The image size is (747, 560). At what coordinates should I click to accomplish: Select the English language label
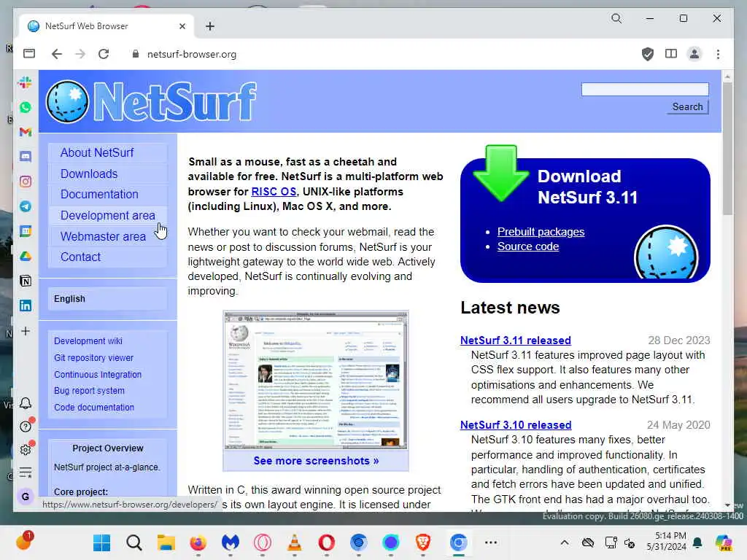tap(69, 299)
